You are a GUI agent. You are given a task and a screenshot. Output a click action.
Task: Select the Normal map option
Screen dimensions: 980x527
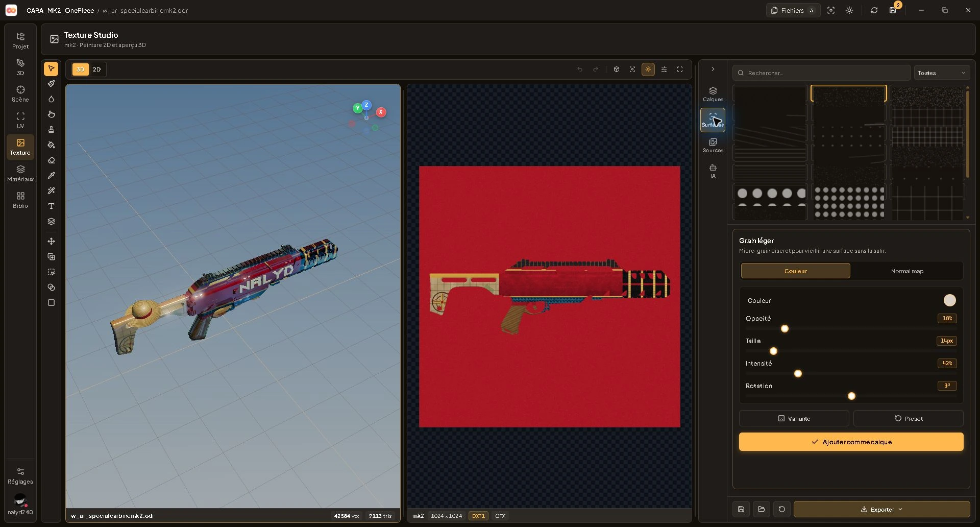(x=907, y=271)
